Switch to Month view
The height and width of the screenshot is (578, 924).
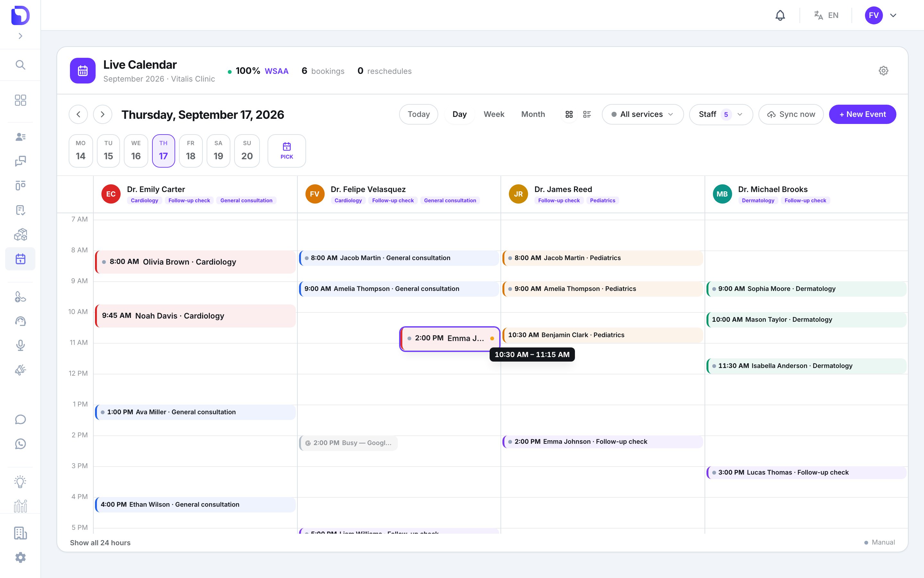point(533,114)
